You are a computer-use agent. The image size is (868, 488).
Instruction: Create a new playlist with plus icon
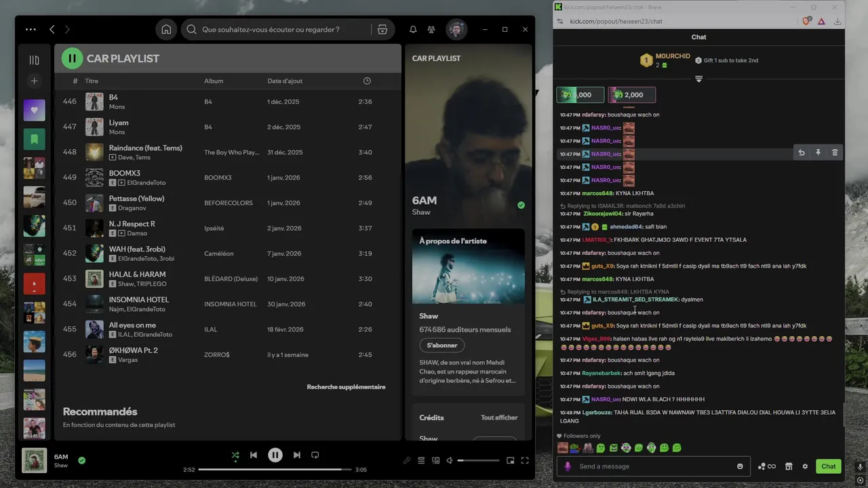click(x=35, y=81)
